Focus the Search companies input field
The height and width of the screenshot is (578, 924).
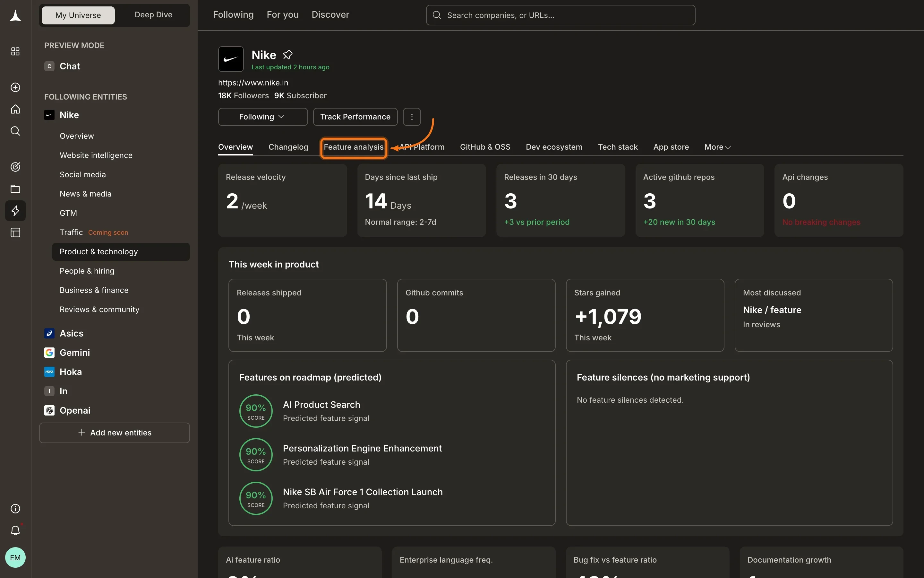(x=560, y=15)
